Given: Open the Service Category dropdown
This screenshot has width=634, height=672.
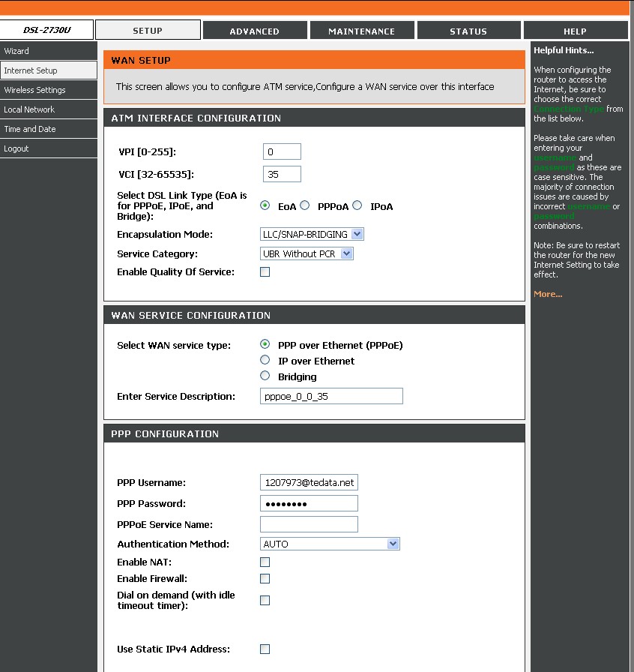Looking at the screenshot, I should point(307,253).
